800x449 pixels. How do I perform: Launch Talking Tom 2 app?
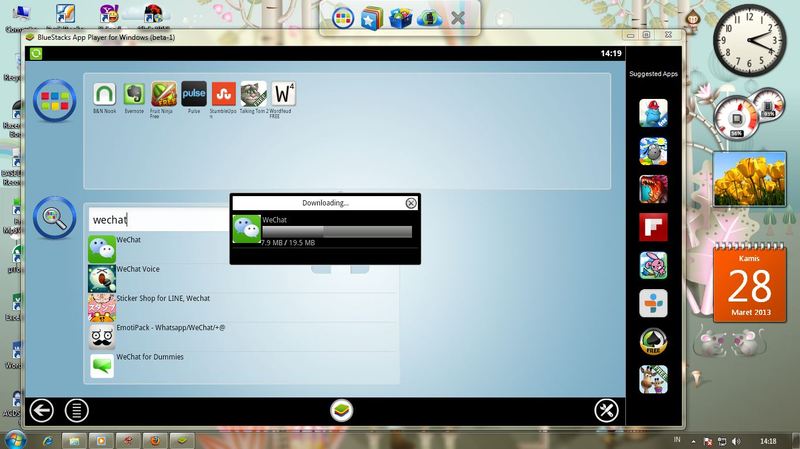click(254, 94)
